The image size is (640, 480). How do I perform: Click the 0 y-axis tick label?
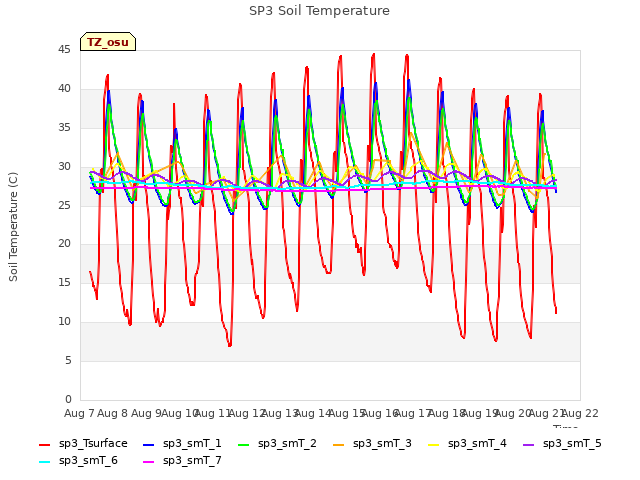68,399
